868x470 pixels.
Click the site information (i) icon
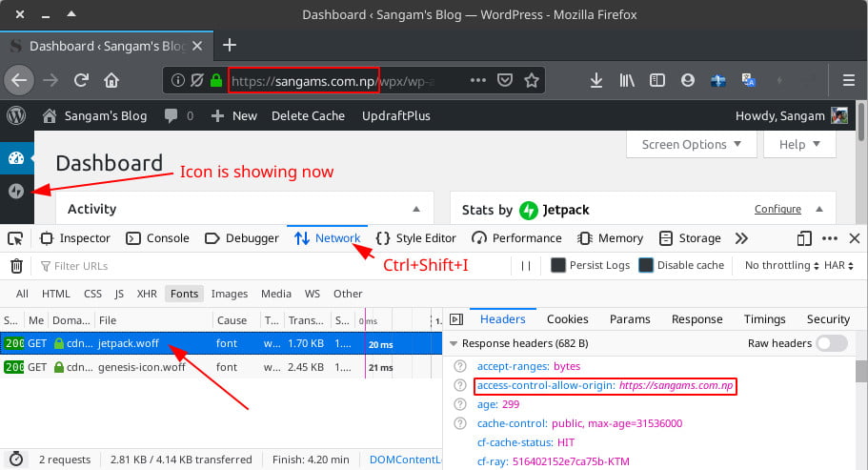[x=177, y=81]
